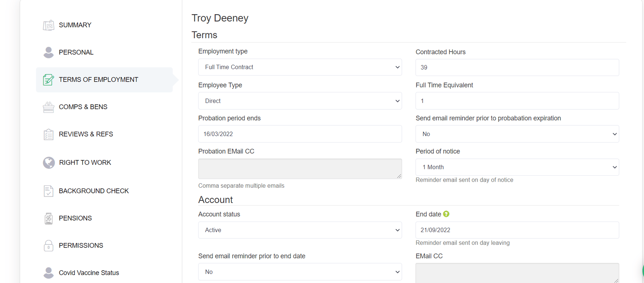Click the Probation period ends date field
Viewport: 644px width, 283px height.
pos(300,134)
